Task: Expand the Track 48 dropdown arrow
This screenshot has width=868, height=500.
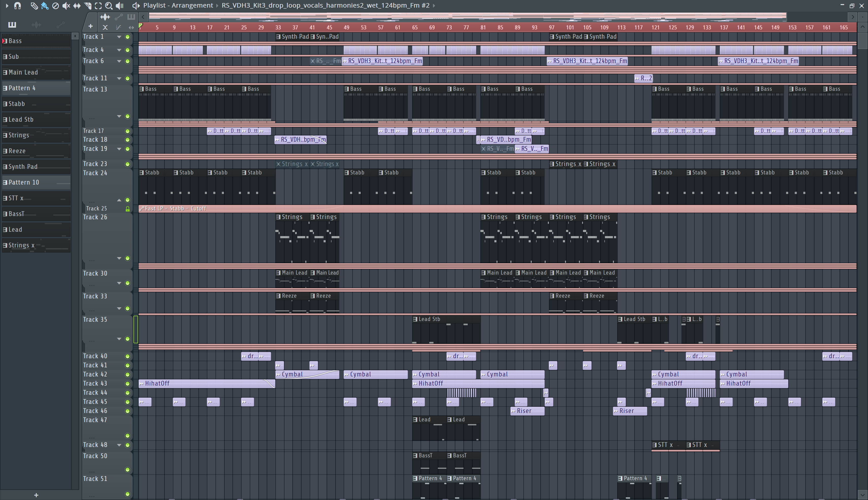Action: coord(119,445)
